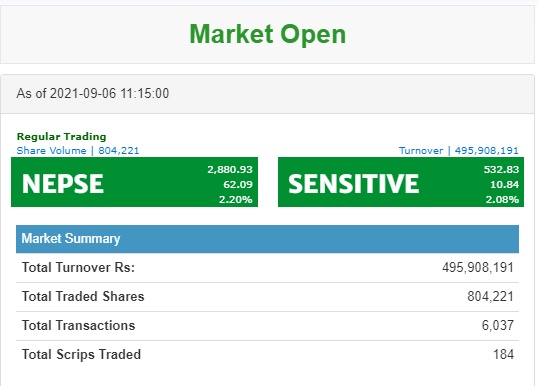
Task: Click the Market Open heading
Action: tap(268, 35)
